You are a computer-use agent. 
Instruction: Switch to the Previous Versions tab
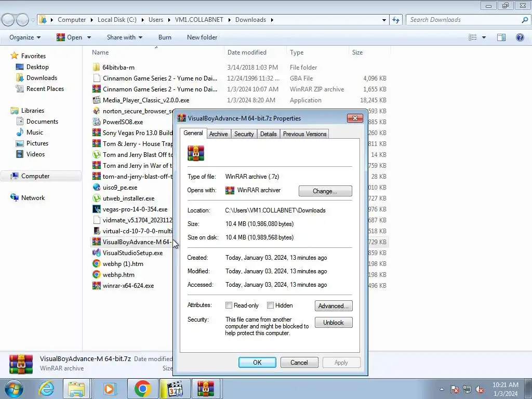pyautogui.click(x=304, y=134)
